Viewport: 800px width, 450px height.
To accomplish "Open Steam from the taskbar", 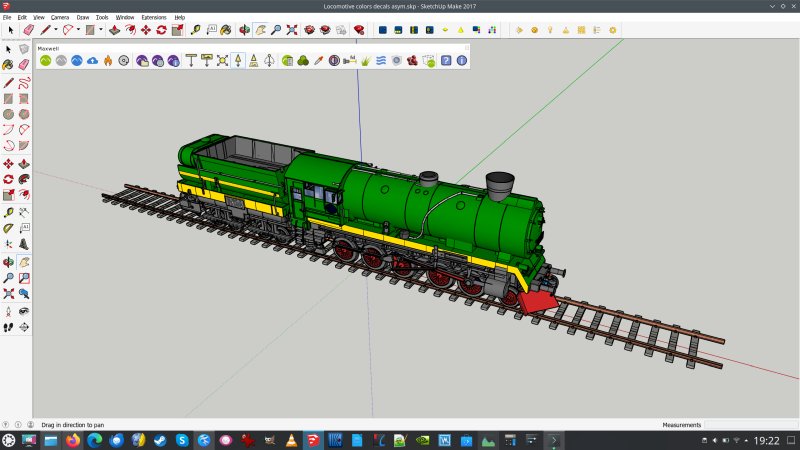I will 160,440.
